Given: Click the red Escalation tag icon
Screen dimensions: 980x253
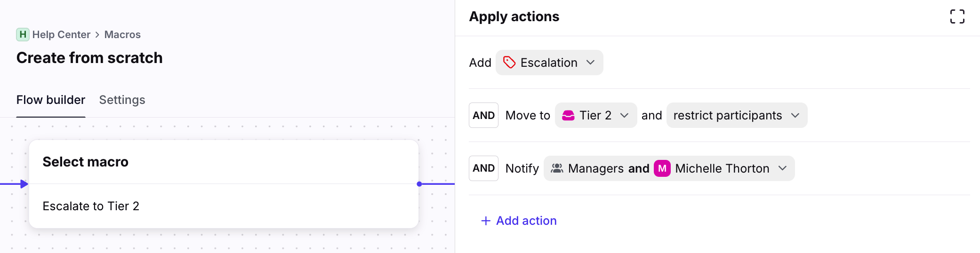Looking at the screenshot, I should 509,63.
